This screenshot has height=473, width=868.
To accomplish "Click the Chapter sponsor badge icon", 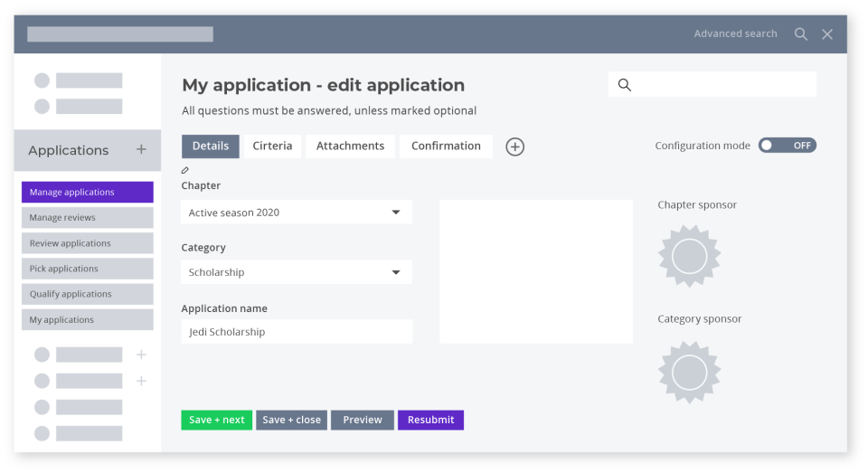I will 689,256.
